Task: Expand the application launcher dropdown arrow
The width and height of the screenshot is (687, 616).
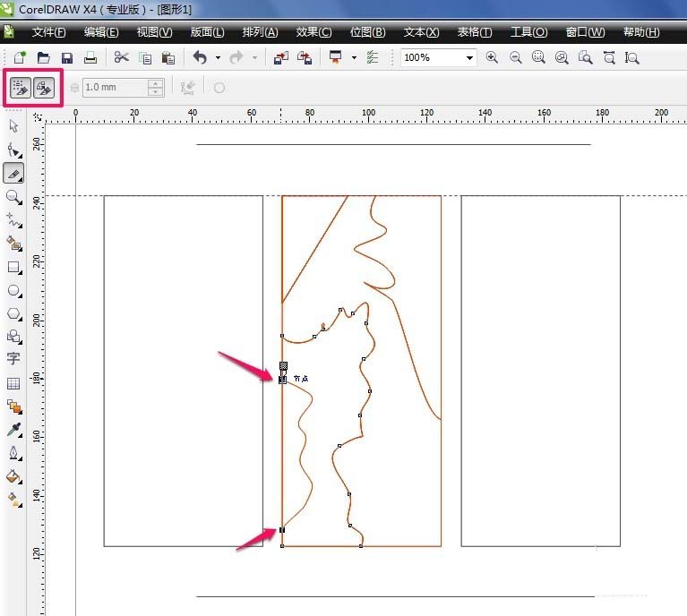Action: 354,57
